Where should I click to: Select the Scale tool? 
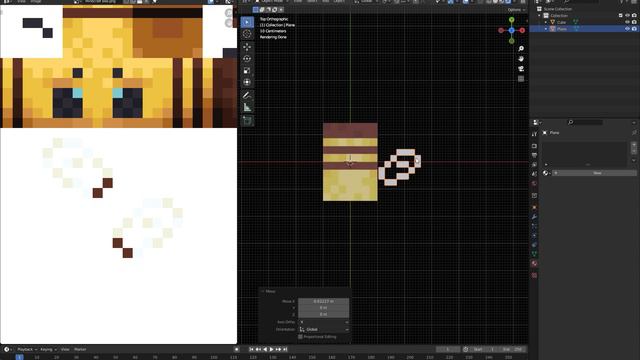[x=247, y=71]
